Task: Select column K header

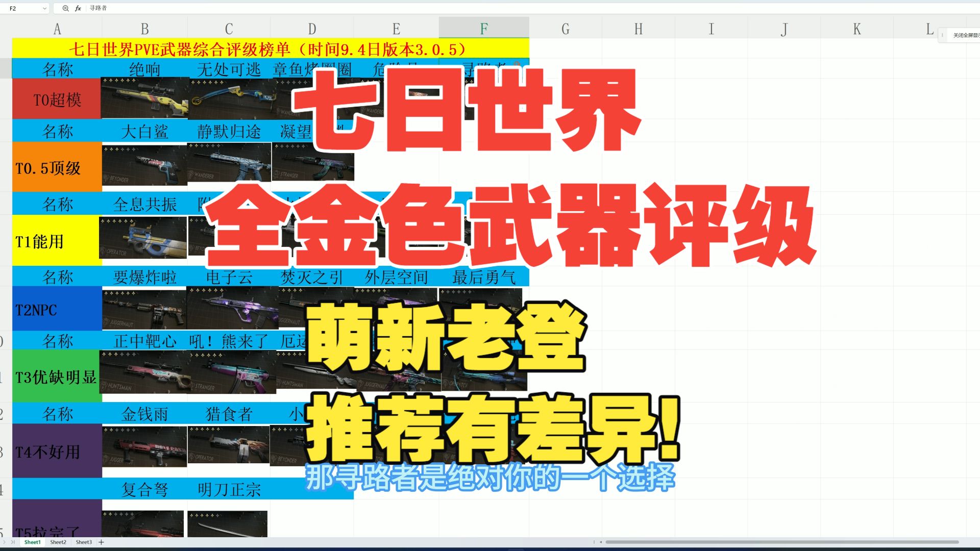Action: click(x=857, y=29)
